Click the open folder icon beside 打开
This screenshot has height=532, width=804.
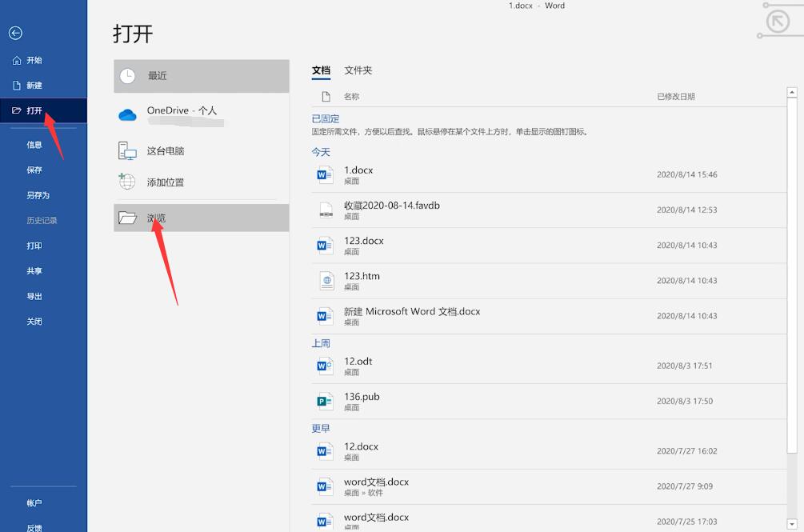click(x=17, y=110)
